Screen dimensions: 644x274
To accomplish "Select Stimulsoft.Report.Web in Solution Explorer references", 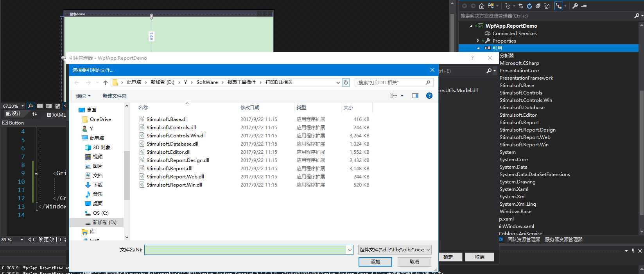I will [525, 137].
